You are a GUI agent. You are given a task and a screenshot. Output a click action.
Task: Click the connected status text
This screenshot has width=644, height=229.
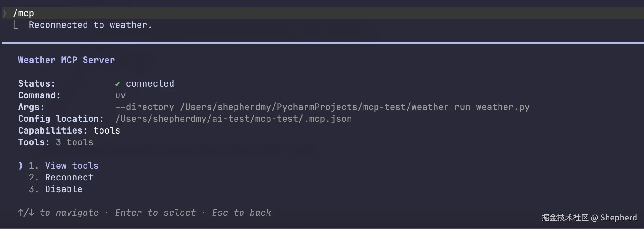(150, 84)
